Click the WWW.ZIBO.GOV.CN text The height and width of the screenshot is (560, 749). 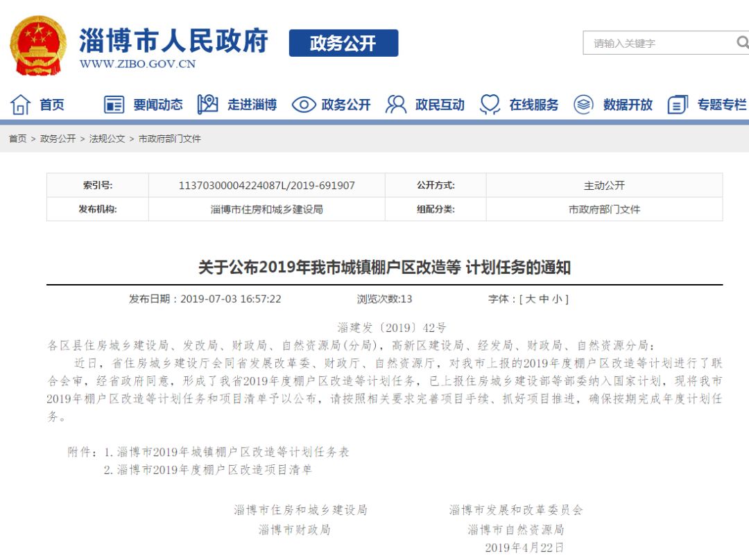(137, 64)
